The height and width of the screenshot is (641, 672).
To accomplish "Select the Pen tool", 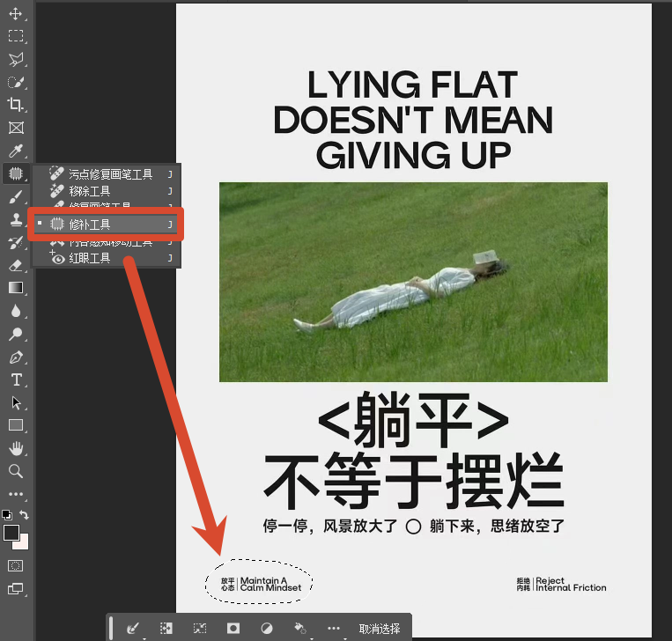I will [x=16, y=357].
